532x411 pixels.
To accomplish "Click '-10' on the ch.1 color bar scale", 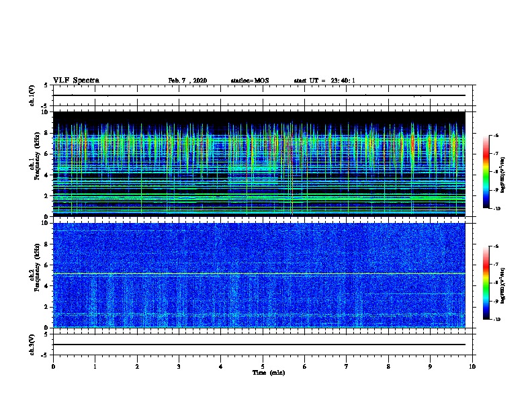I will [497, 209].
